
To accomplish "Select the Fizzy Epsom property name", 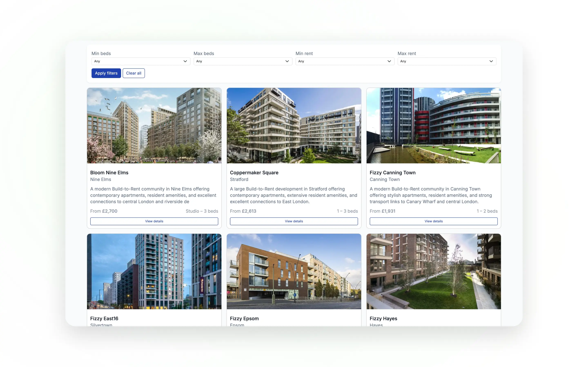I will tap(244, 318).
